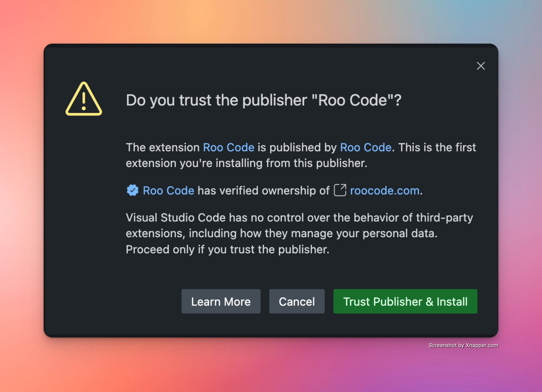Click the verified ownership badge icon

(x=133, y=190)
